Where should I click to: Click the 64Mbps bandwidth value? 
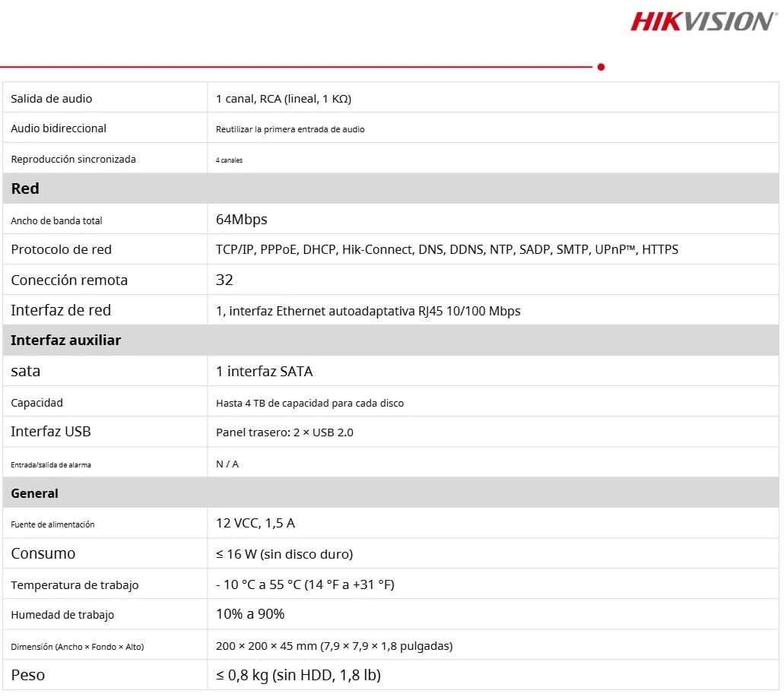[241, 220]
